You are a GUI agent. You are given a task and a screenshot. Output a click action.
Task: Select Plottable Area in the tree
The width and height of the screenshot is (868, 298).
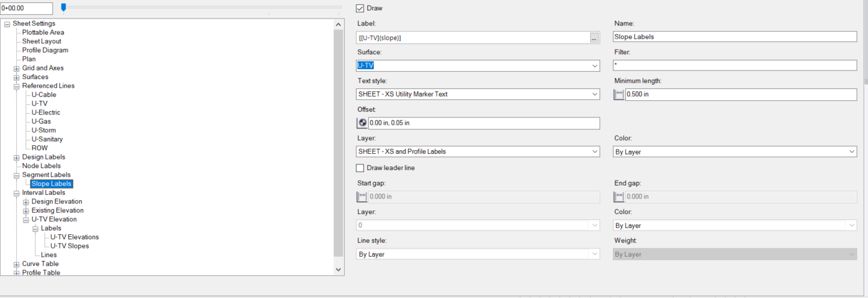pyautogui.click(x=43, y=32)
